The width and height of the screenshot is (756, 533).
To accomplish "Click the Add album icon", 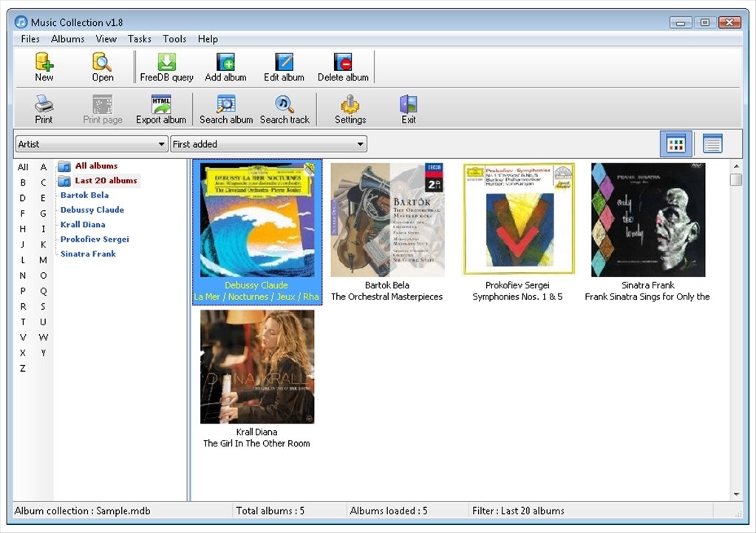I will (x=225, y=63).
